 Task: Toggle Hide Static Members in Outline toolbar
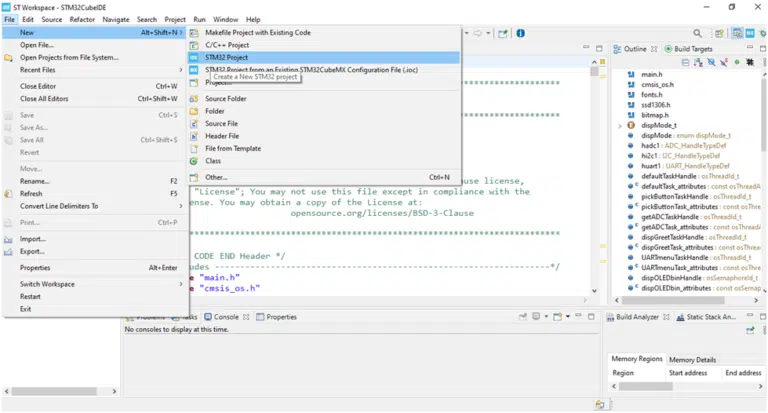[723, 62]
